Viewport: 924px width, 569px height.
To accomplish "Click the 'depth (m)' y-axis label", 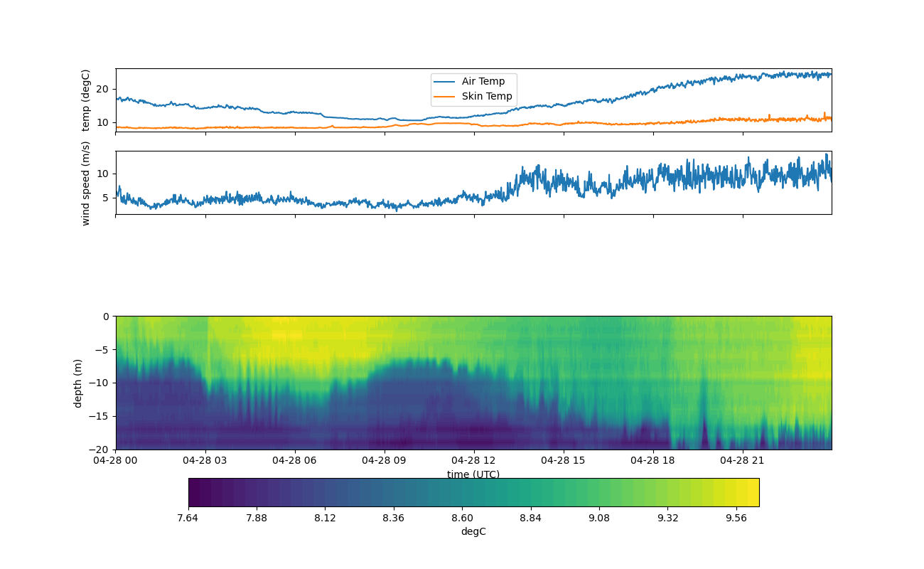I will click(78, 383).
